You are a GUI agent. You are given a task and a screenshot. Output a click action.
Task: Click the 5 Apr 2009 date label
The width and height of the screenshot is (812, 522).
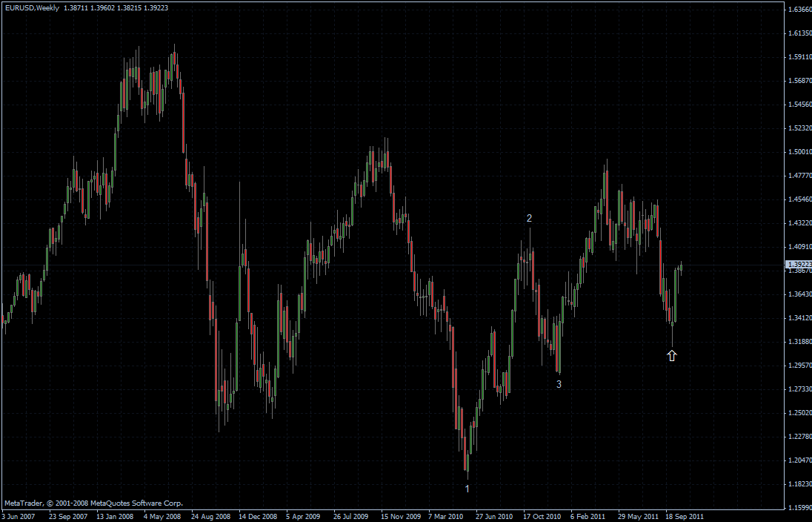(x=303, y=516)
